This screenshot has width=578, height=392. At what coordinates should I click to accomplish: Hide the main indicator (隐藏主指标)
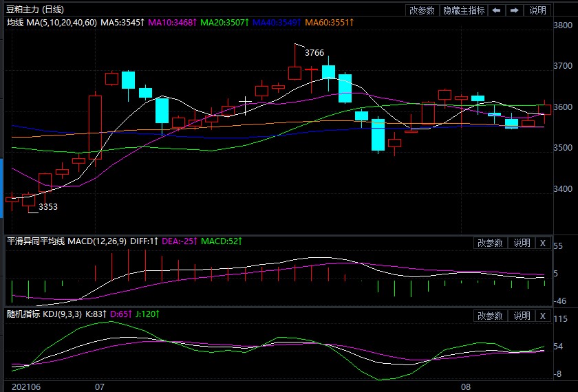(464, 10)
